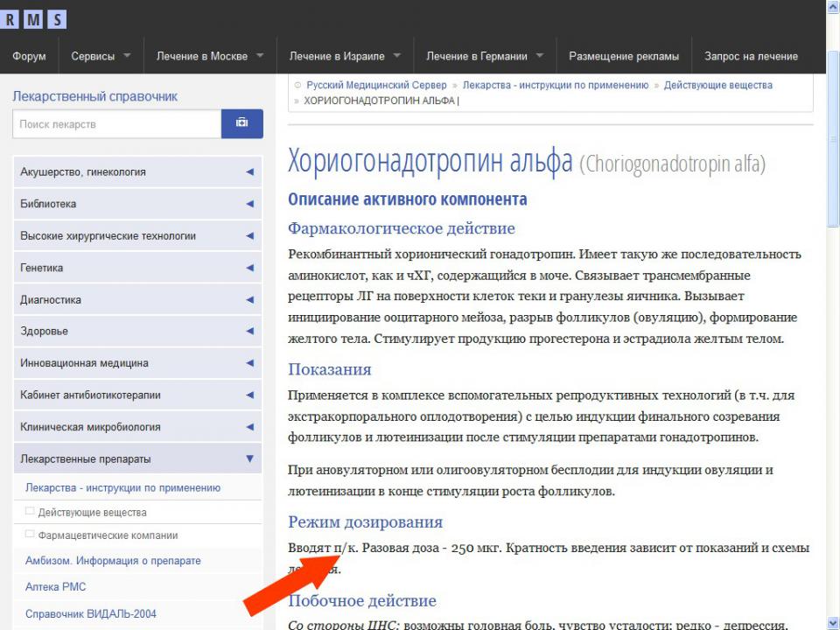This screenshot has height=630, width=840.
Task: Open the Форум menu item
Action: 29,56
